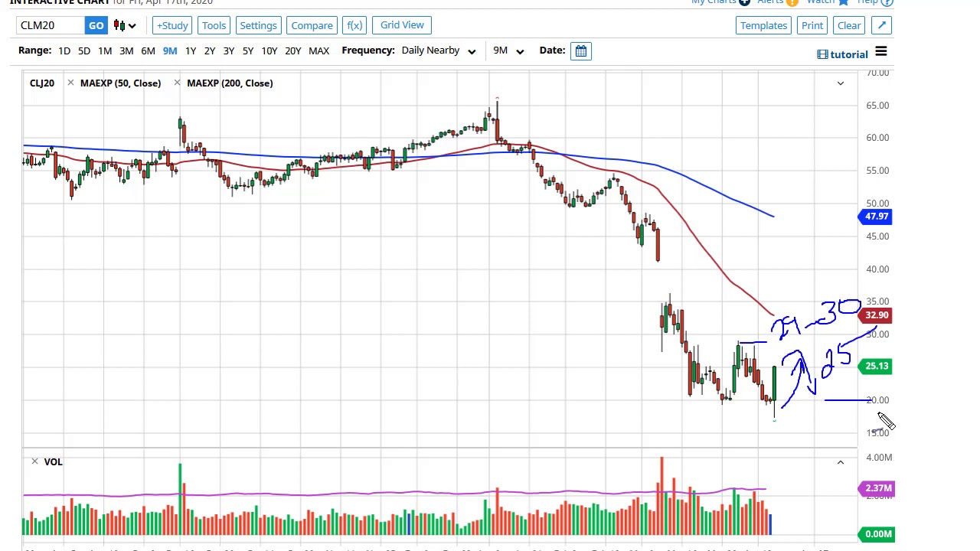Image resolution: width=980 pixels, height=551 pixels.
Task: Open the Date calendar picker
Action: click(x=581, y=51)
